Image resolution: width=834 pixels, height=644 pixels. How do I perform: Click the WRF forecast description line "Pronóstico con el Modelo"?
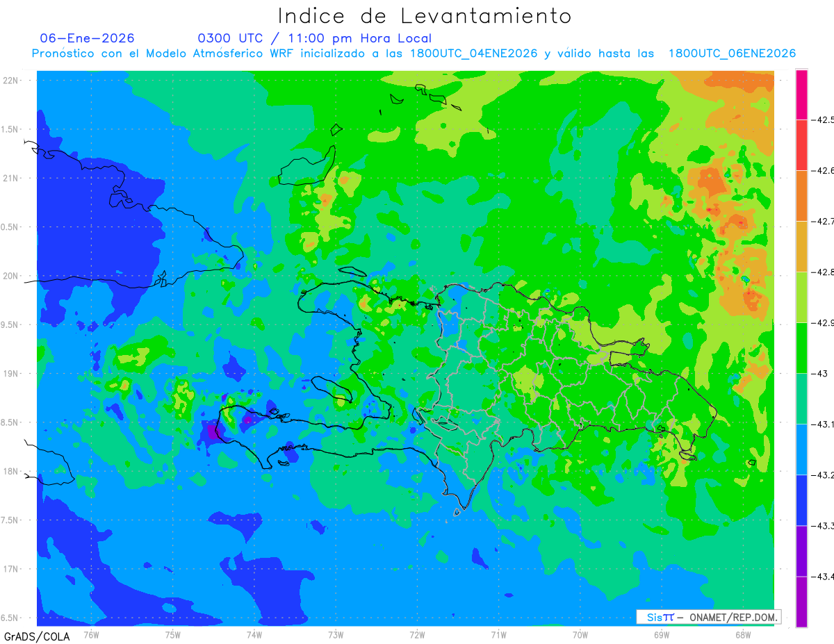coord(414,53)
